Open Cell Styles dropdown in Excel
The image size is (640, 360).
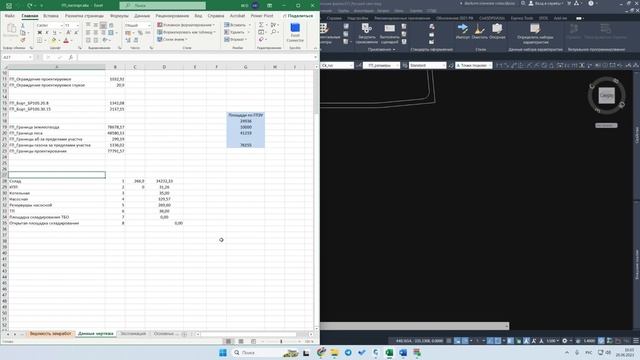pyautogui.click(x=172, y=40)
